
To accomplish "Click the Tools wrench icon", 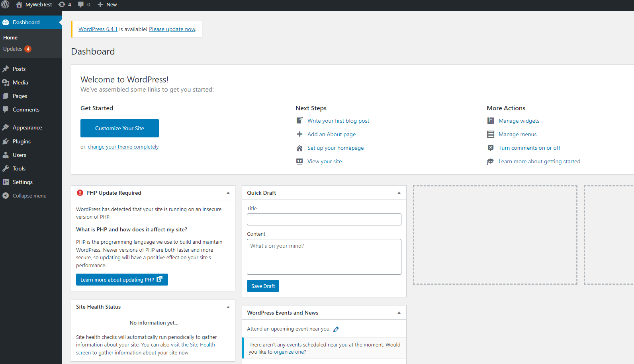I will [6, 168].
